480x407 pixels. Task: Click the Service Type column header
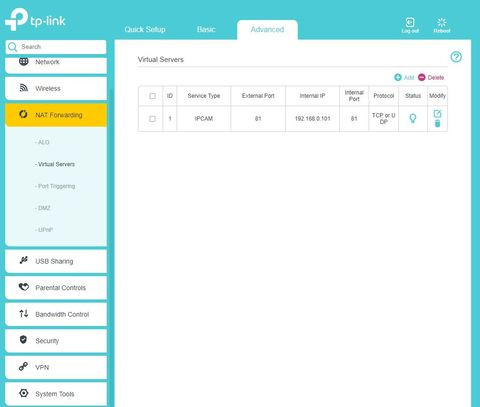(204, 96)
